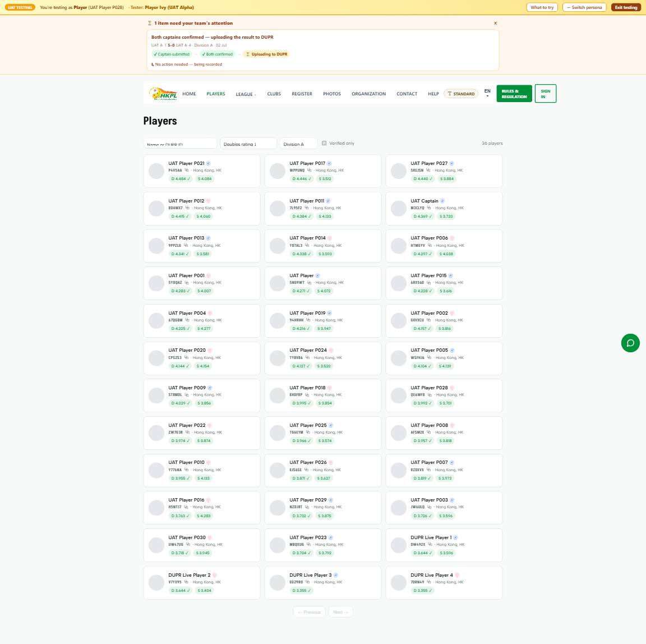Click the HKPL logo
This screenshot has width=646, height=644.
tap(163, 94)
